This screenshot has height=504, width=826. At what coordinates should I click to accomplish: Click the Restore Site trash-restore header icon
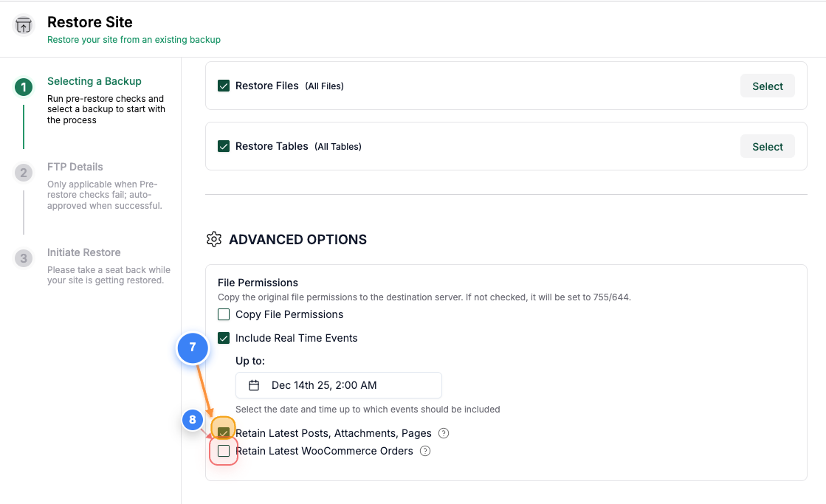tap(23, 25)
